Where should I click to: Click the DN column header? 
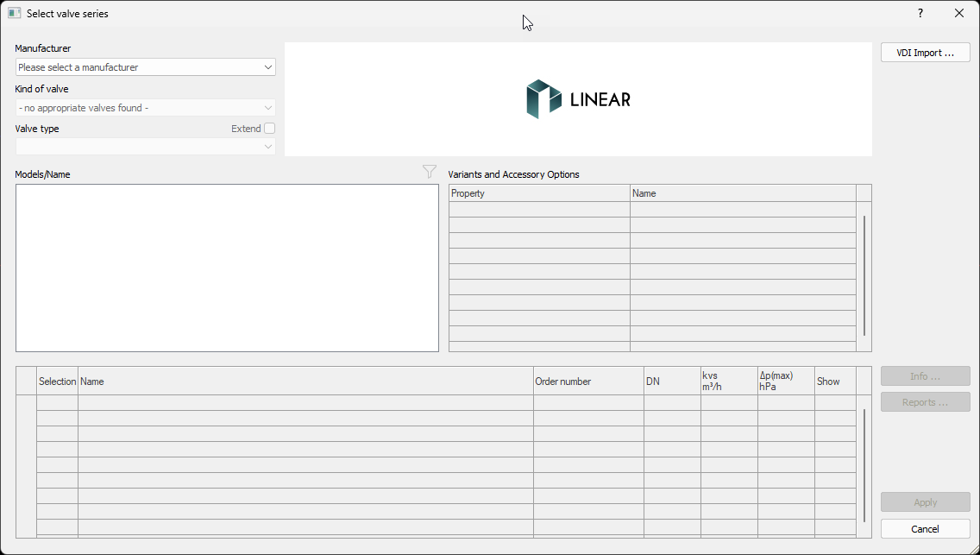point(673,382)
